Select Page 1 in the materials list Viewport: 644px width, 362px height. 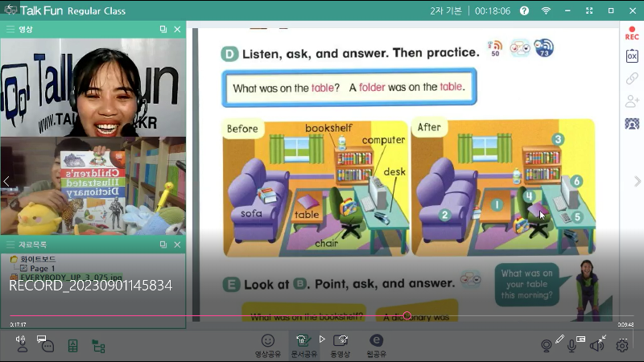(42, 268)
